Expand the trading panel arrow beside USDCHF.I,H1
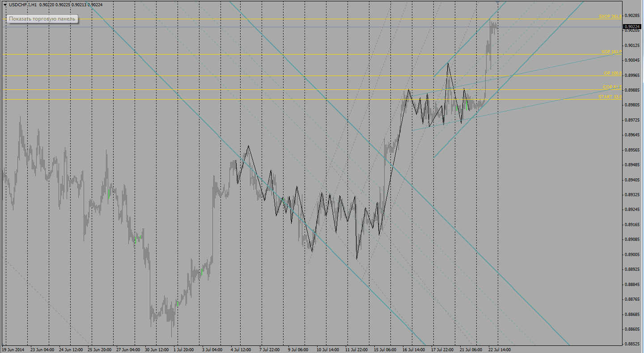Image resolution: width=644 pixels, height=353 pixels. [4, 4]
